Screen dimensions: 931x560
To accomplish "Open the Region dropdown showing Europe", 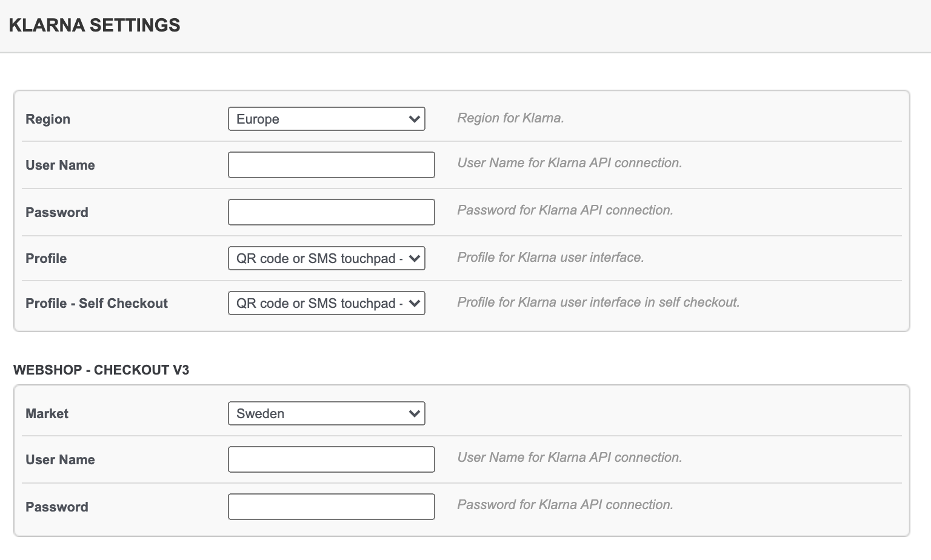I will pos(327,119).
